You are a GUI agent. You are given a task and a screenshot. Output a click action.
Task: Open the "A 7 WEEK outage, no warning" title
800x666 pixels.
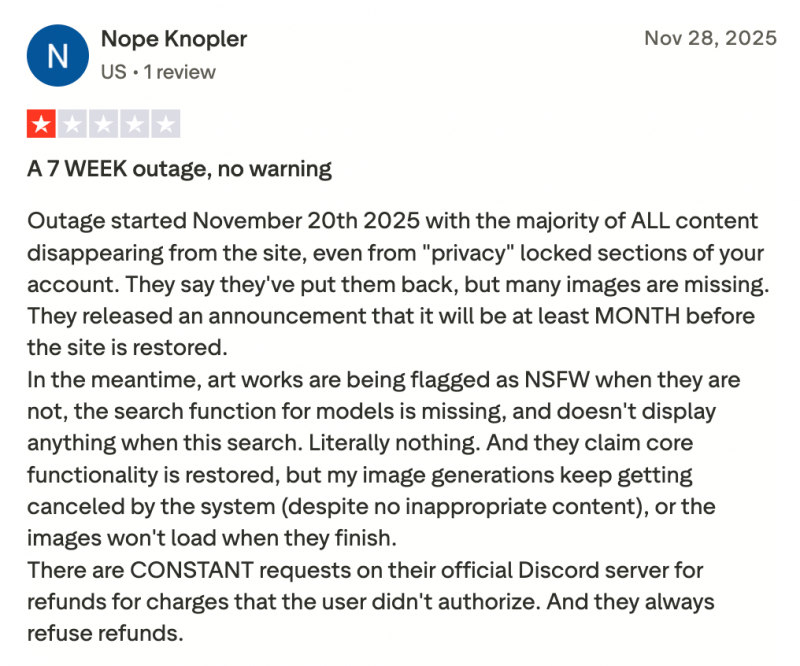tap(179, 168)
